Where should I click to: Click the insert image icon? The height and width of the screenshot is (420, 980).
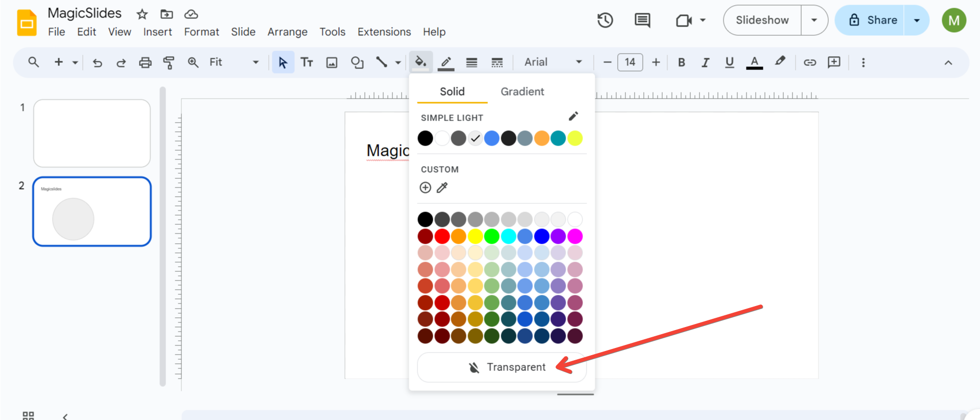pos(332,62)
